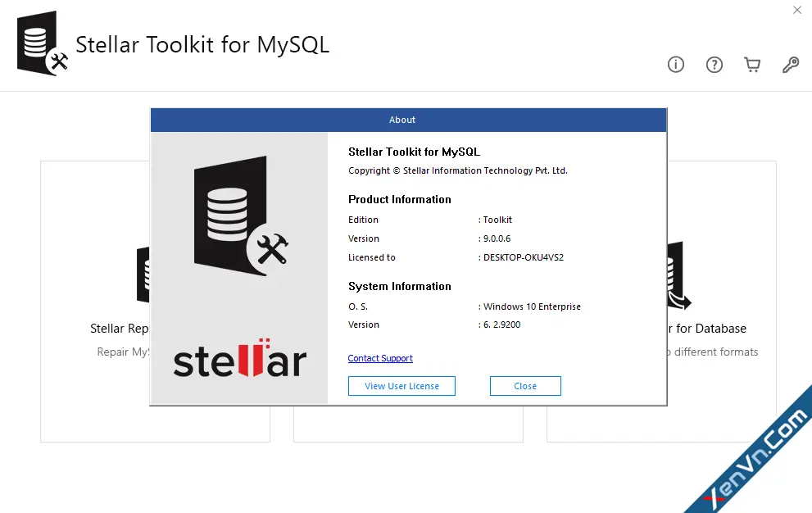Click the Windows 10 Enterprise value
The width and height of the screenshot is (812, 513).
[532, 306]
